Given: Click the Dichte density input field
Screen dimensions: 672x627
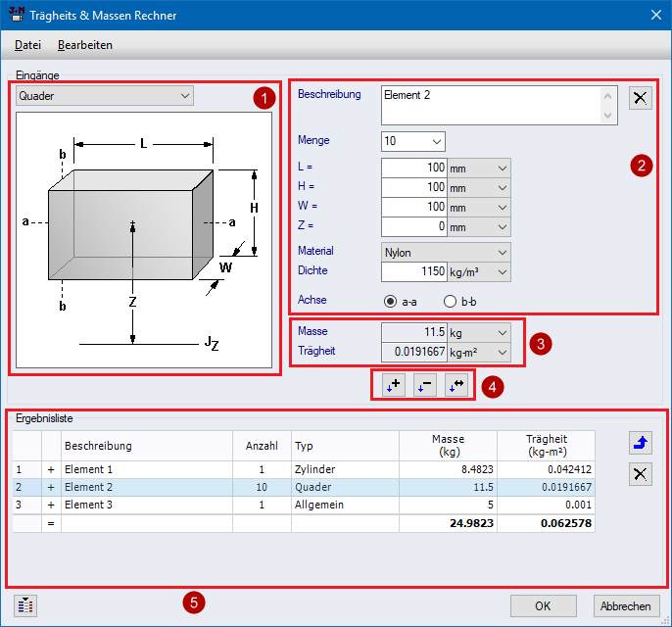Looking at the screenshot, I should pos(413,271).
